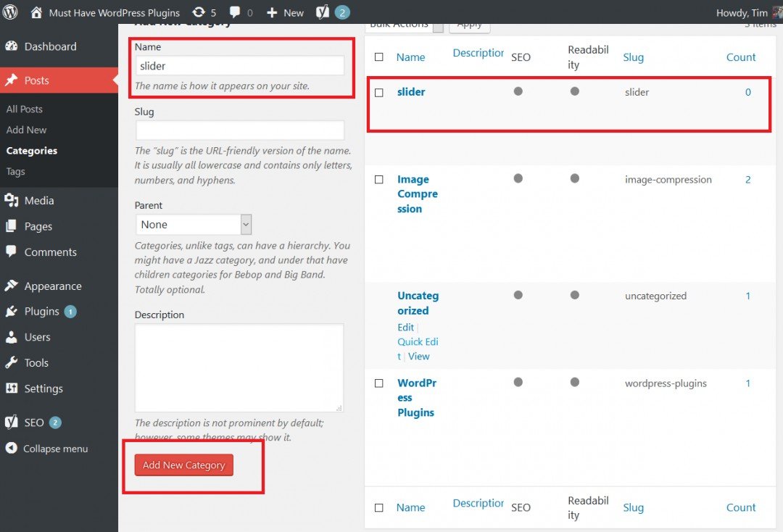The height and width of the screenshot is (532, 783).
Task: Click the Appearance paintbrush icon
Action: click(x=12, y=286)
